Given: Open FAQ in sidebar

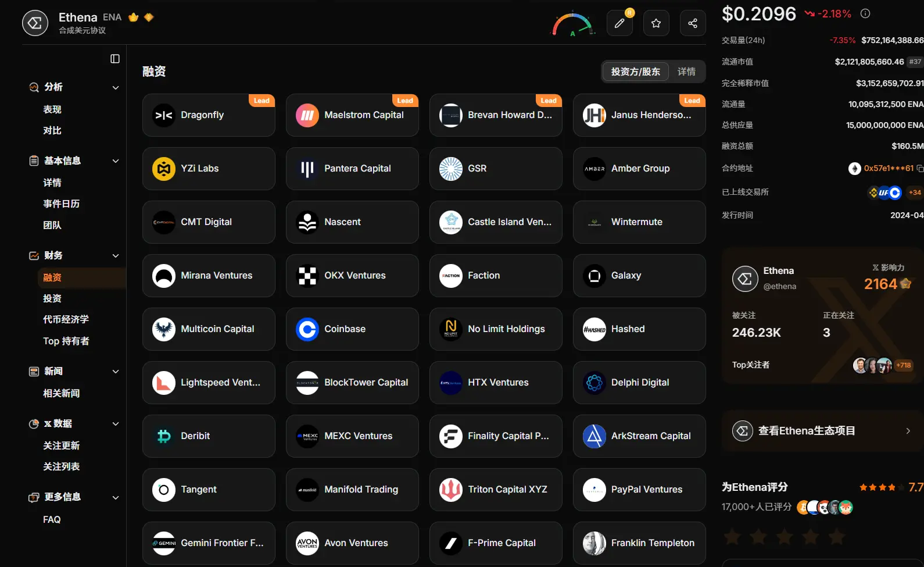Looking at the screenshot, I should 52,519.
